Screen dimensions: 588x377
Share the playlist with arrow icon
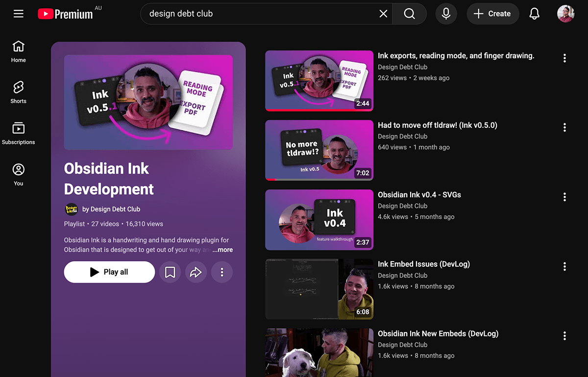tap(196, 272)
